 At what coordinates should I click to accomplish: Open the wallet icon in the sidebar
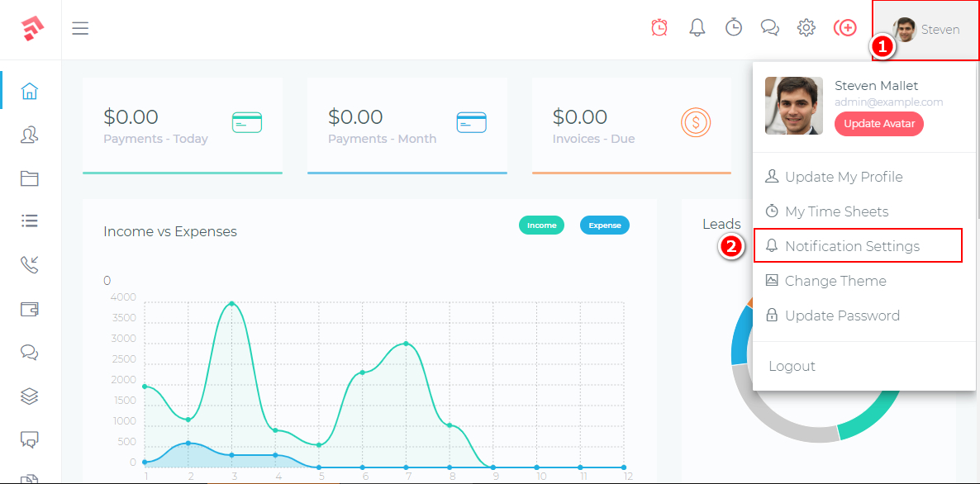click(x=30, y=309)
